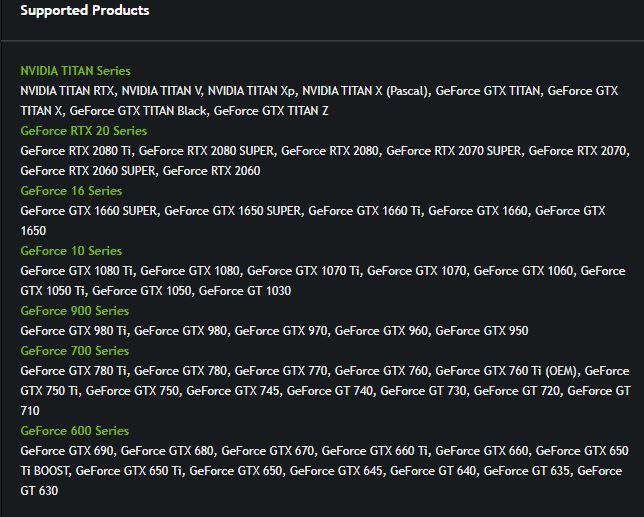This screenshot has width=644, height=517.
Task: Click the "GeForce GTX 770" text
Action: [x=281, y=371]
